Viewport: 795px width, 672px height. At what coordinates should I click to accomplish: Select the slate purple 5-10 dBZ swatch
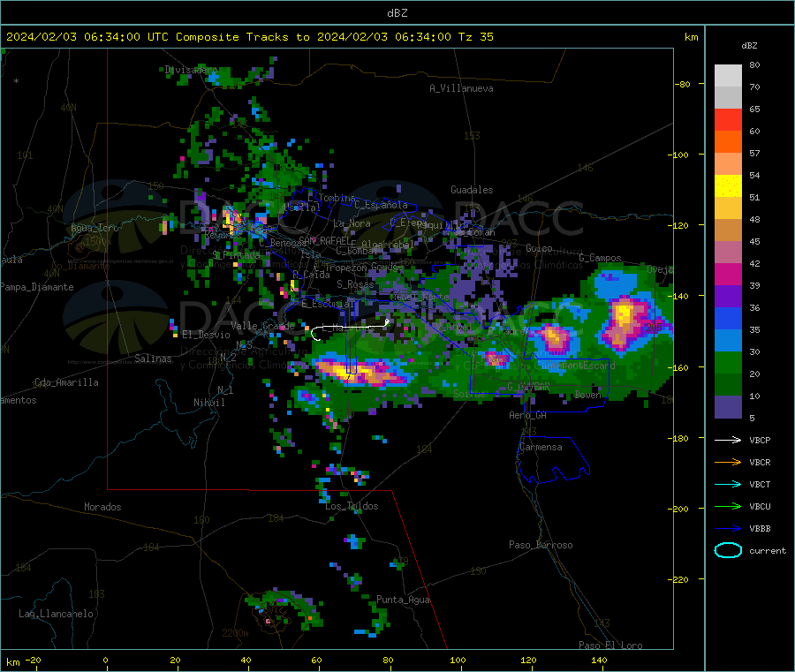coord(728,407)
